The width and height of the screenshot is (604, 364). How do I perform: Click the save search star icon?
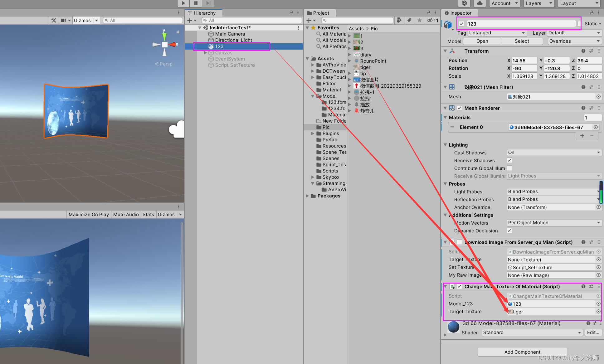click(x=419, y=20)
